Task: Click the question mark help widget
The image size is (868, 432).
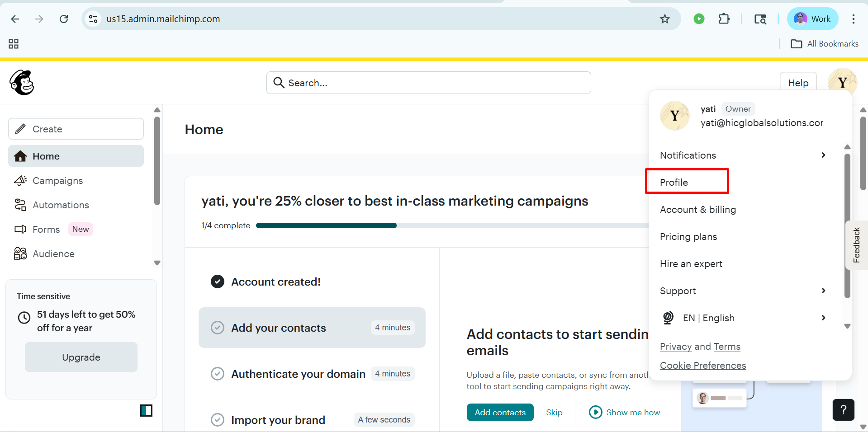Action: [843, 410]
